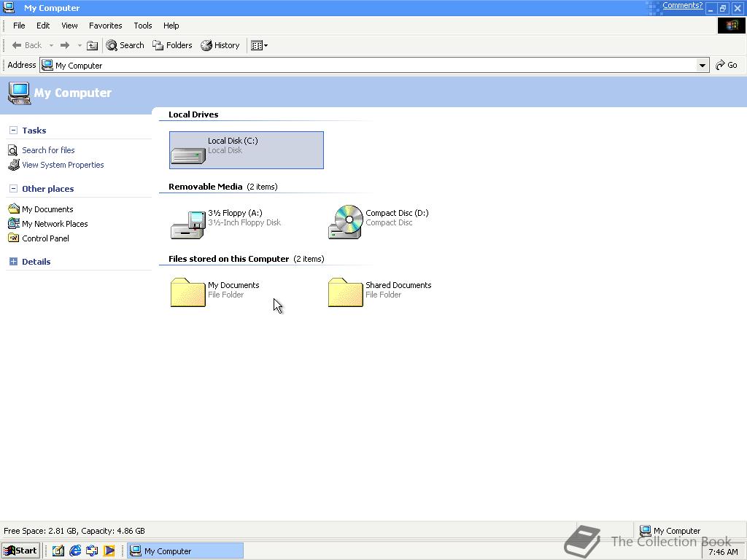Show the Folders pane
Viewport: 747px width, 560px height.
point(172,45)
